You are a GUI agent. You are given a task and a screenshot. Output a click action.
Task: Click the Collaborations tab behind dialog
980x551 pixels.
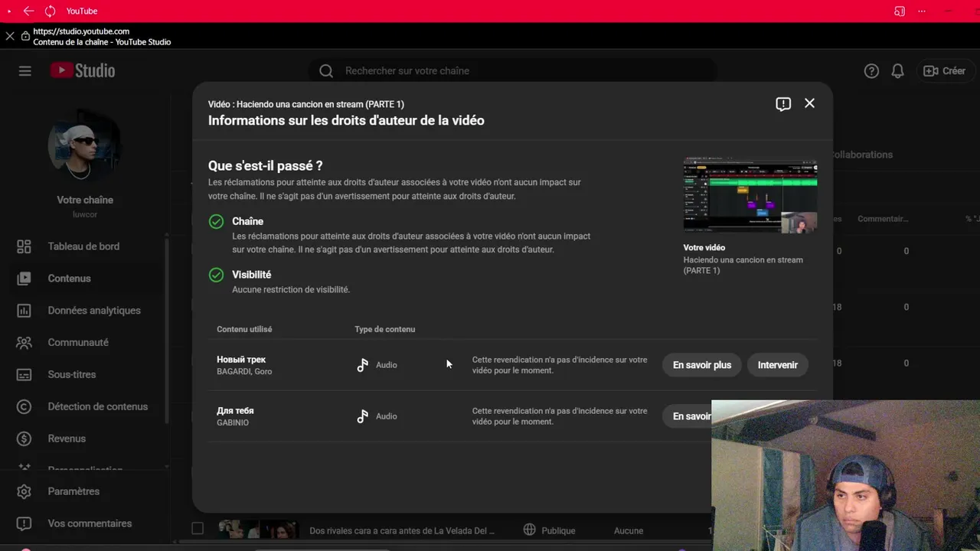[863, 155]
